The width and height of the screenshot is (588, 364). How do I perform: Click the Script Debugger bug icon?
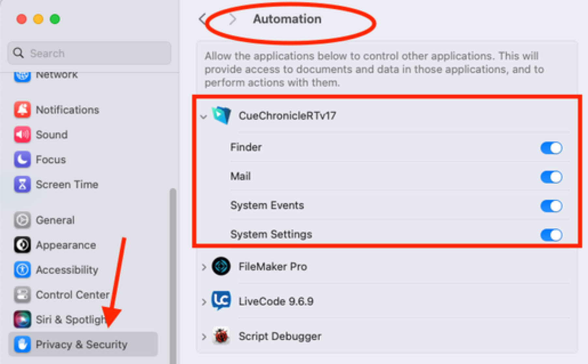pyautogui.click(x=221, y=336)
